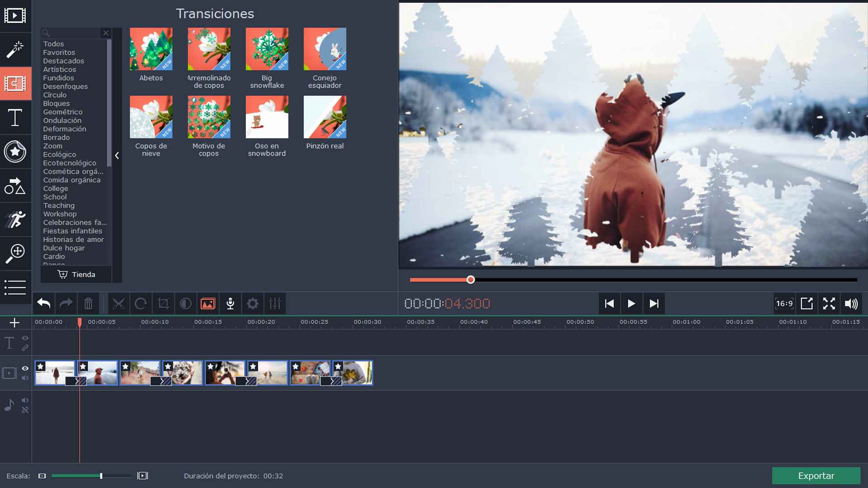868x488 pixels.
Task: Click the crop tool icon
Action: point(163,304)
